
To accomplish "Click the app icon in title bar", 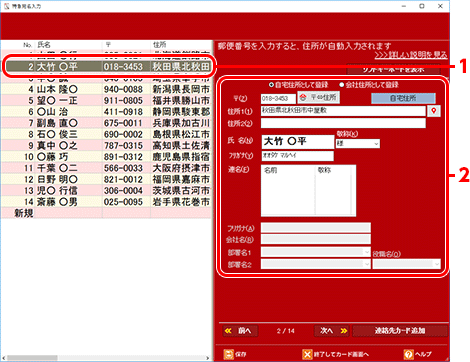I will pos(6,6).
